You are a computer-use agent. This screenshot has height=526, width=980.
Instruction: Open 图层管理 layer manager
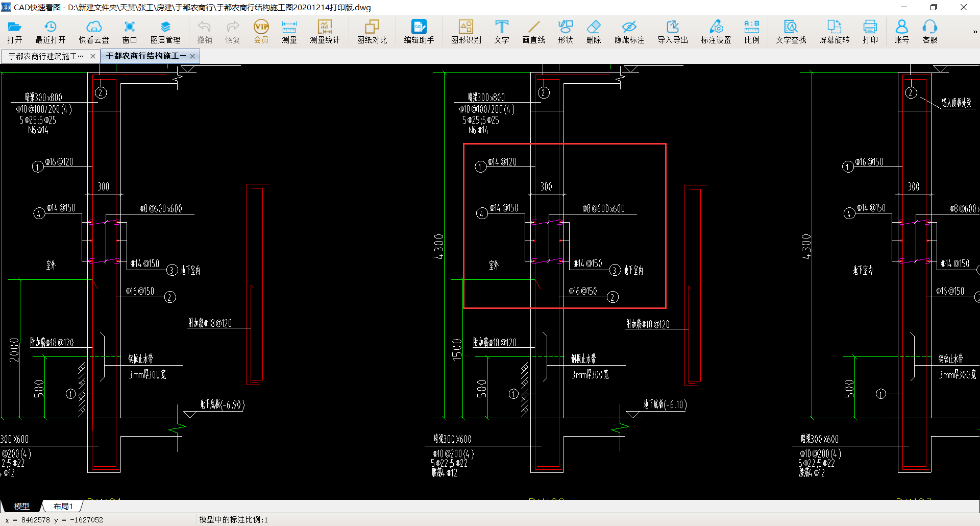tap(165, 32)
